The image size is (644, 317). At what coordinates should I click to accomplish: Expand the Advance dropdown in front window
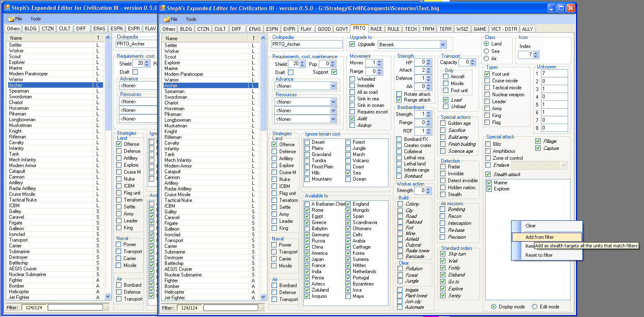point(333,86)
